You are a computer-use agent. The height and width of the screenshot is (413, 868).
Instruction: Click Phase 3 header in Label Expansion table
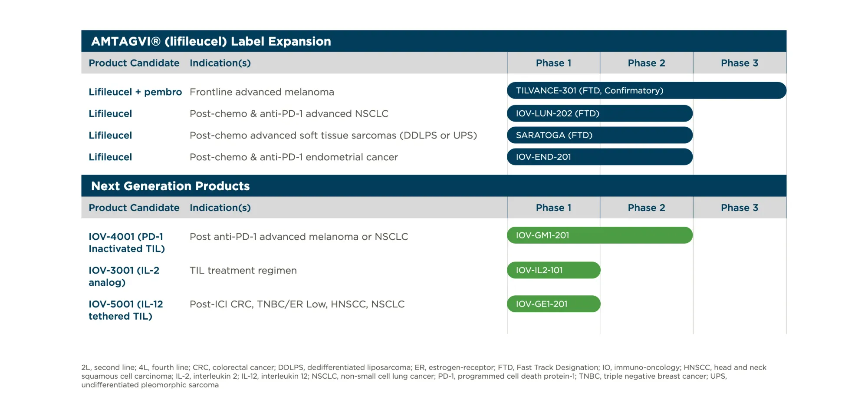[740, 63]
